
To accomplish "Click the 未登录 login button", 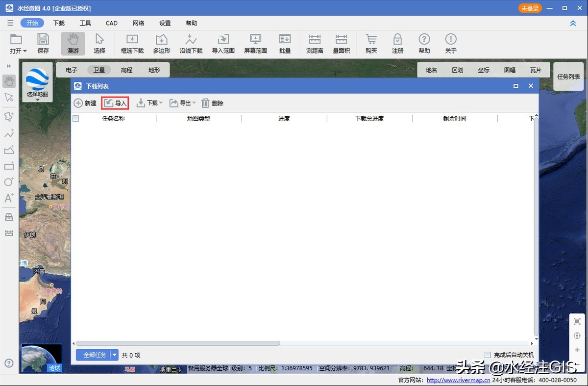I will (x=530, y=8).
